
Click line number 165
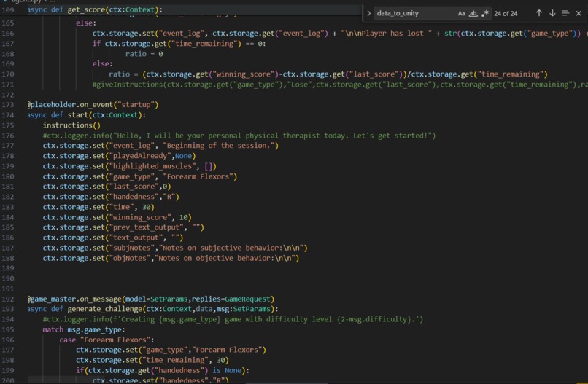[8, 23]
